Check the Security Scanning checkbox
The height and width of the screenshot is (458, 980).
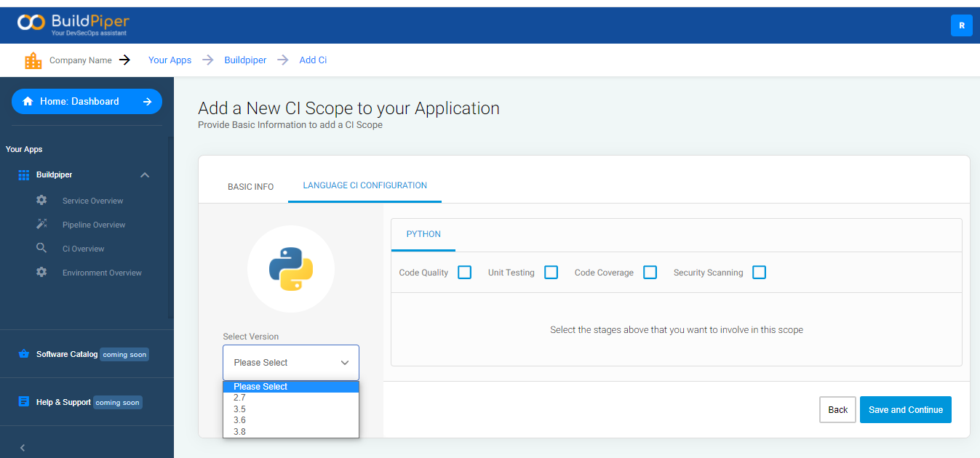tap(759, 273)
